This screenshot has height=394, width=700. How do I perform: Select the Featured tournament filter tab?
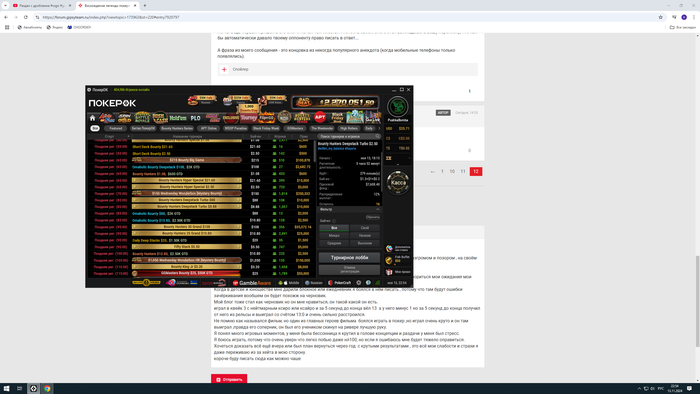tap(116, 129)
